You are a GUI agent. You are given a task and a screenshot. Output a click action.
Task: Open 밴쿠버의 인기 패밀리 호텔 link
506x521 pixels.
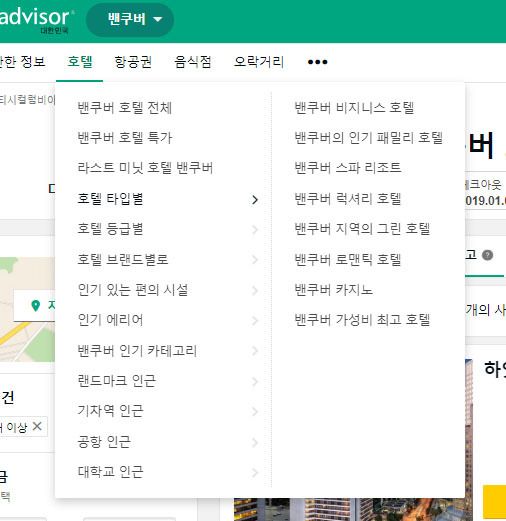pyautogui.click(x=368, y=138)
